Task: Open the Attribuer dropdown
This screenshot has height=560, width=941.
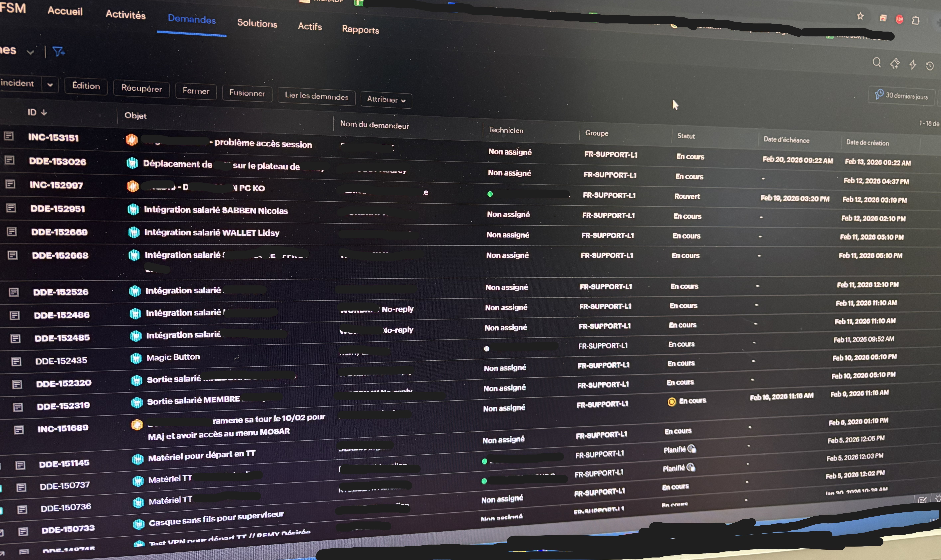Action: pos(386,100)
